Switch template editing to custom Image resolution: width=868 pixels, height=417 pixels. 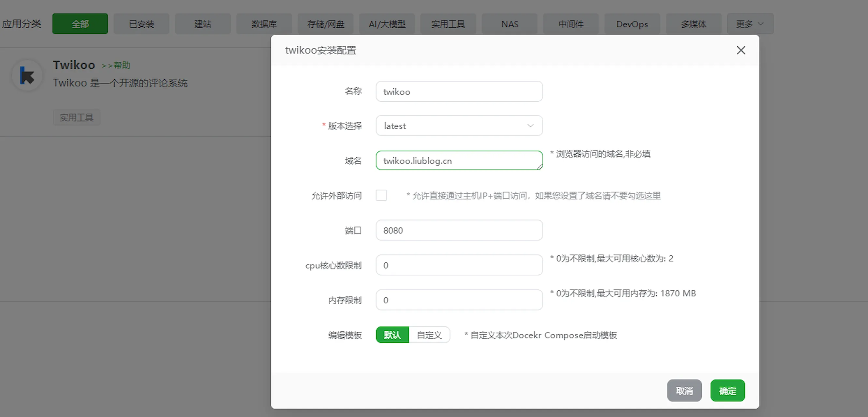[x=429, y=335]
